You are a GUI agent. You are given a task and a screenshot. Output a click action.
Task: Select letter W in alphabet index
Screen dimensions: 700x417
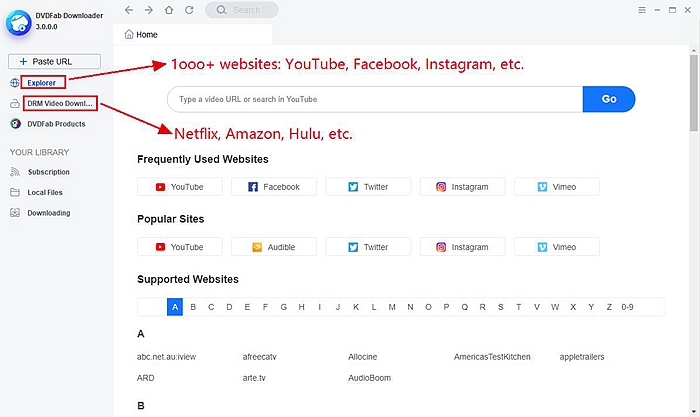tap(555, 307)
